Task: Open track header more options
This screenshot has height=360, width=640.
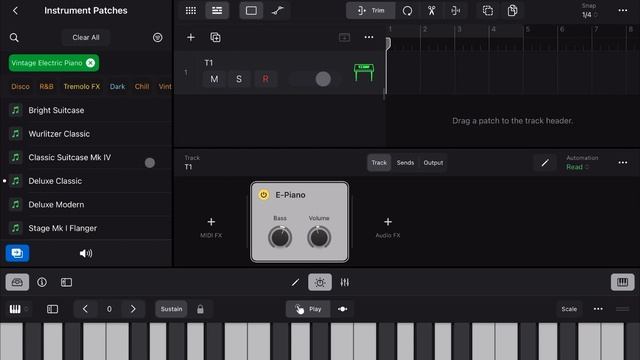Action: (369, 38)
